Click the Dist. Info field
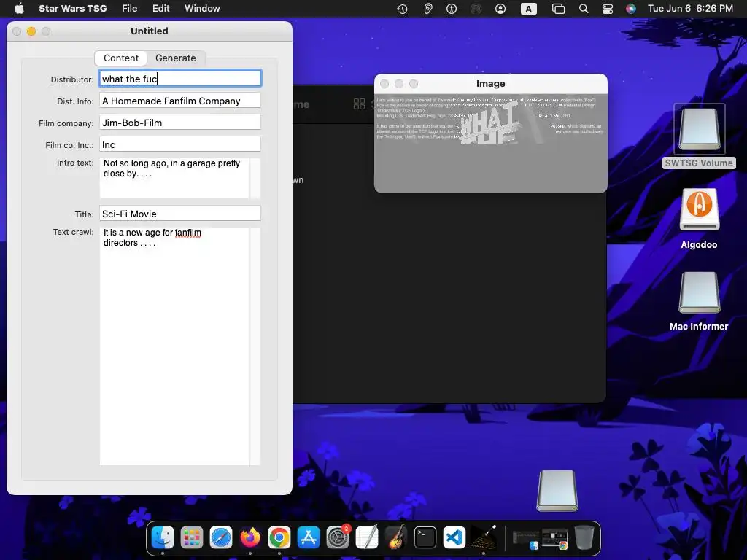This screenshot has height=560, width=747. tap(180, 101)
